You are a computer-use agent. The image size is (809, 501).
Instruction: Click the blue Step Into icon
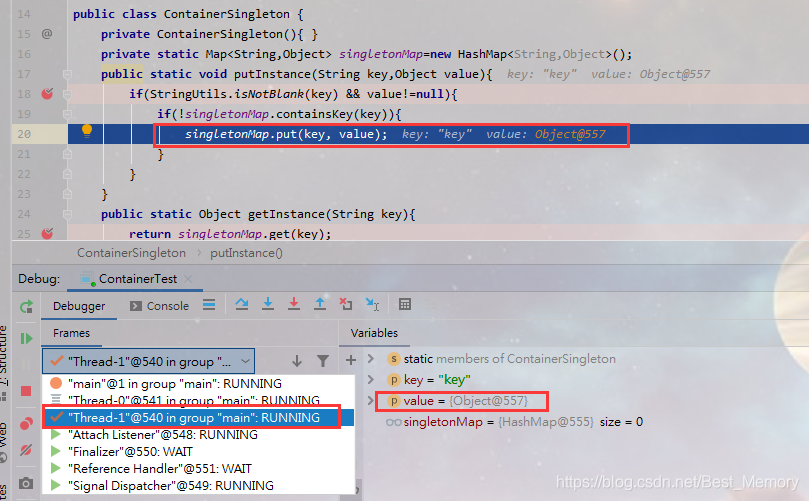(268, 304)
